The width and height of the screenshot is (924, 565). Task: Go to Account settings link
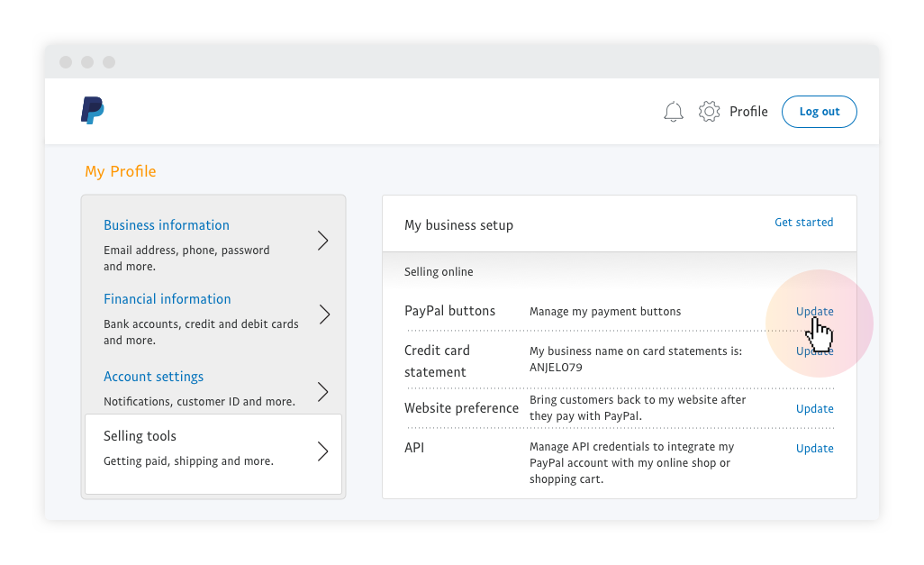(154, 377)
